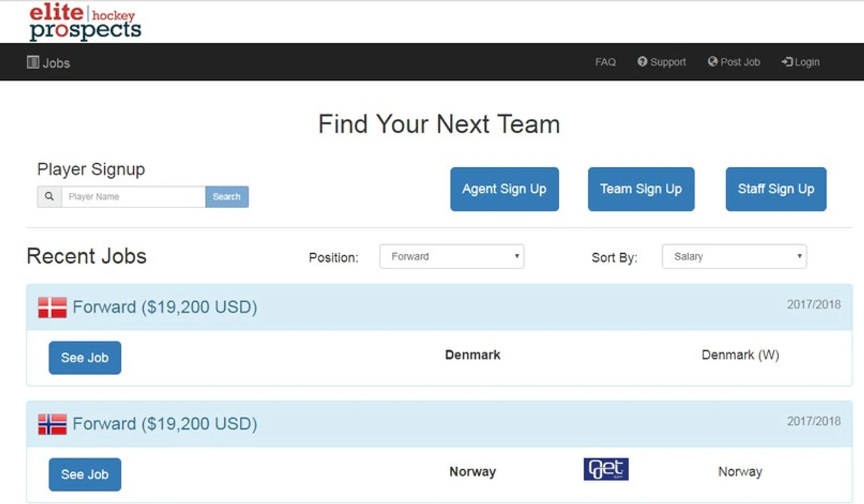The width and height of the screenshot is (864, 504).
Task: Expand the Sort By dropdown set to Salary
Action: pos(734,256)
